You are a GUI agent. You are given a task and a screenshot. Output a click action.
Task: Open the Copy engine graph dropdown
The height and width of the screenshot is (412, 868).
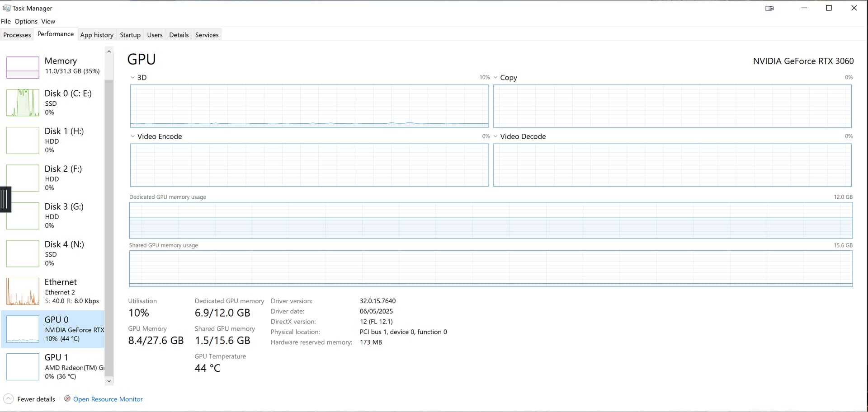click(x=495, y=78)
